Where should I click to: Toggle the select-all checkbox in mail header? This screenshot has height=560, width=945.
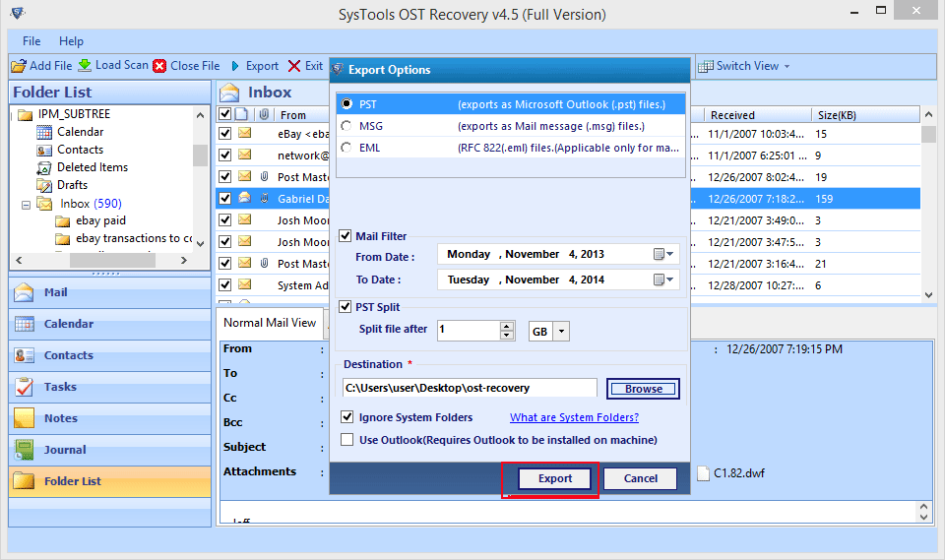[x=224, y=114]
